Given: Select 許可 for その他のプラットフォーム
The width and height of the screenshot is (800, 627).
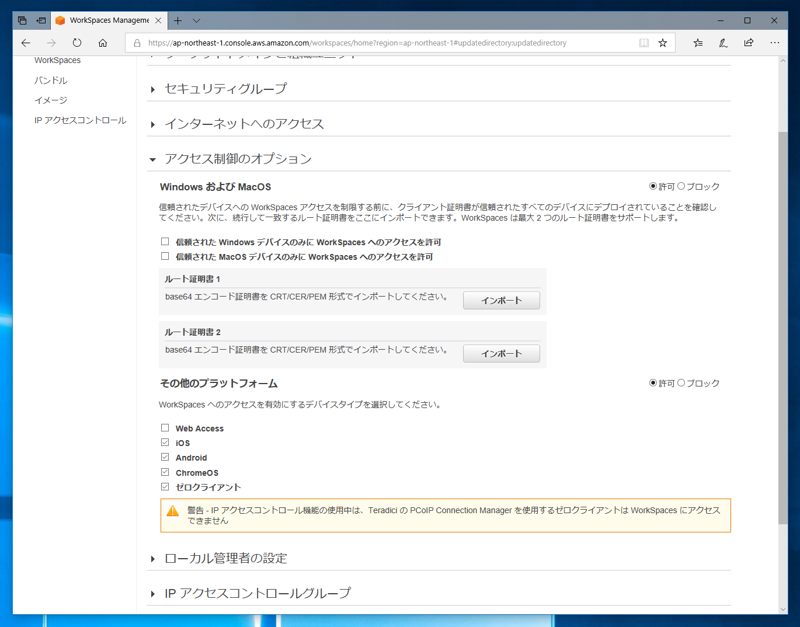Looking at the screenshot, I should click(653, 383).
